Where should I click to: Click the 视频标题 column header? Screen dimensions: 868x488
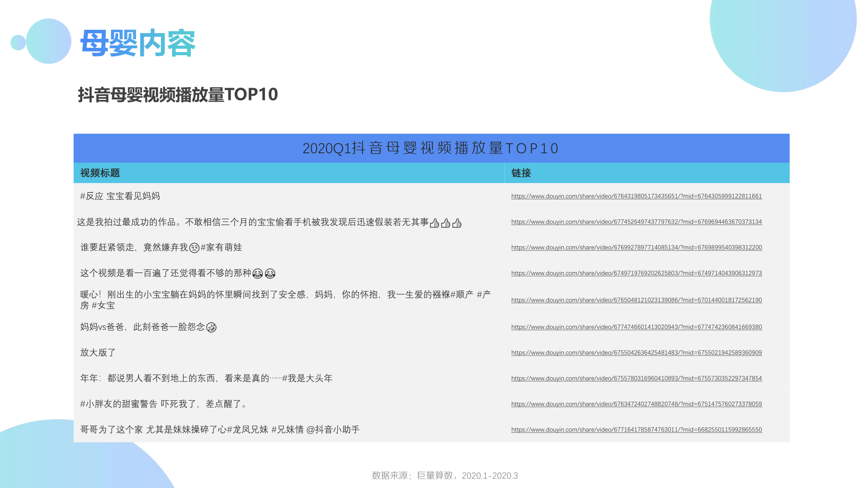pyautogui.click(x=100, y=173)
